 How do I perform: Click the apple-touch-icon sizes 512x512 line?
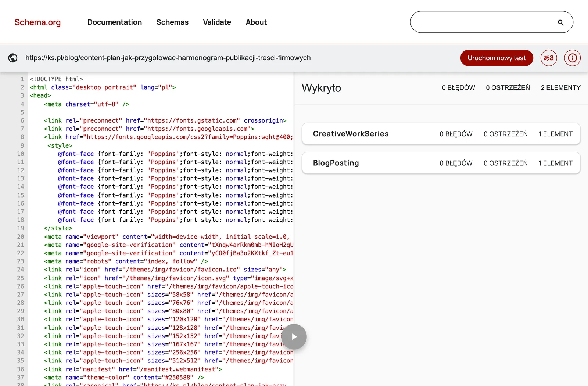(168, 361)
